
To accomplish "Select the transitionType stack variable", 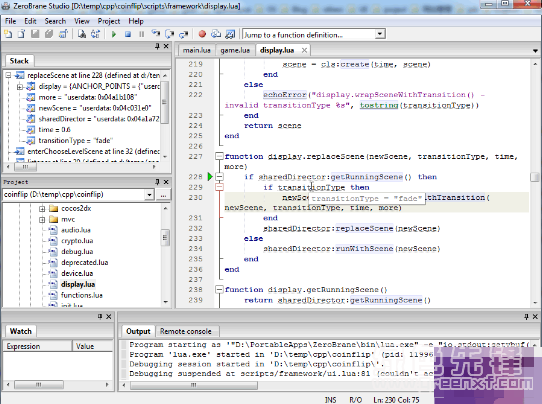I will (x=76, y=140).
